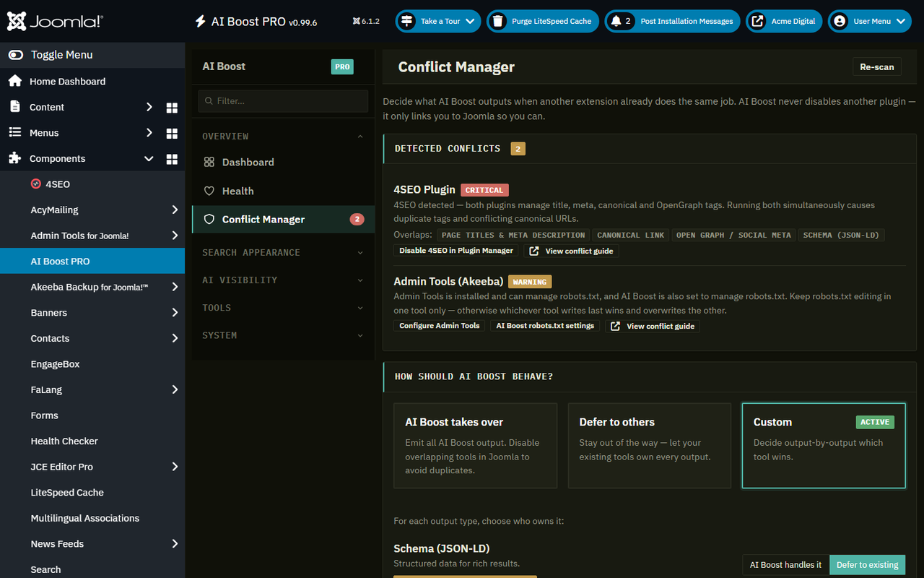Open AI Boost robots.txt settings
924x578 pixels.
(545, 326)
